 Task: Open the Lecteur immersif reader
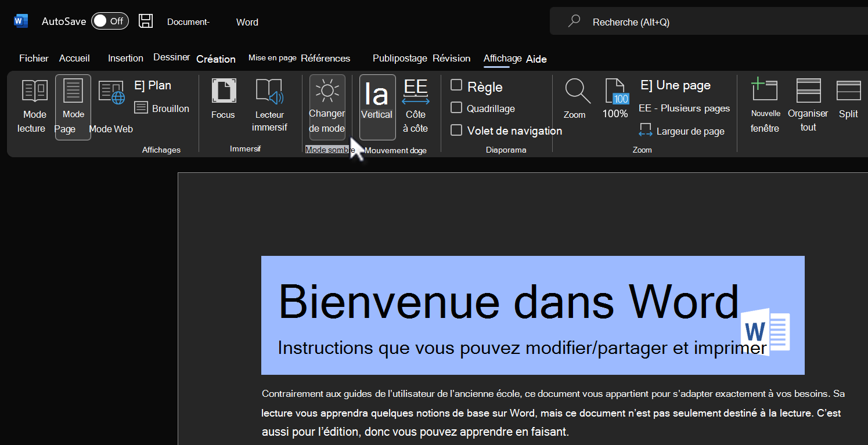click(x=269, y=106)
